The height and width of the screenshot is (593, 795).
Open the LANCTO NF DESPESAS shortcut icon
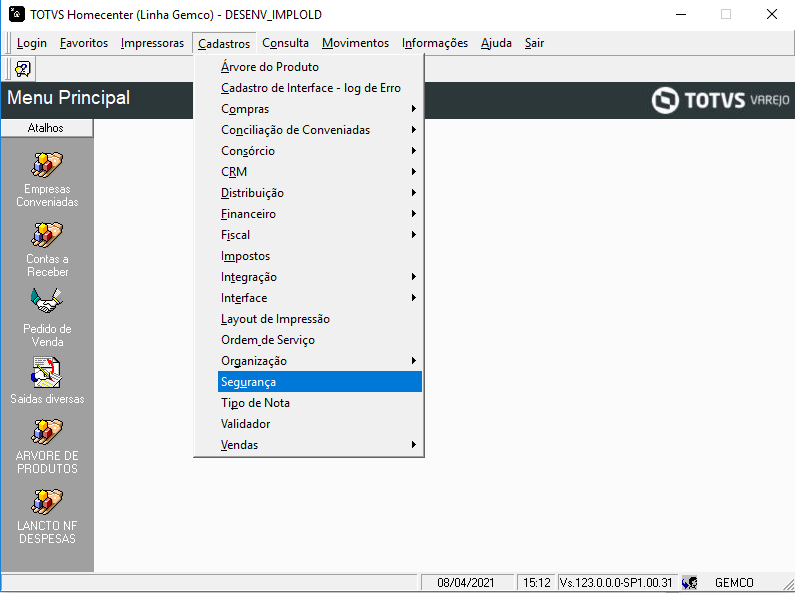[x=47, y=501]
